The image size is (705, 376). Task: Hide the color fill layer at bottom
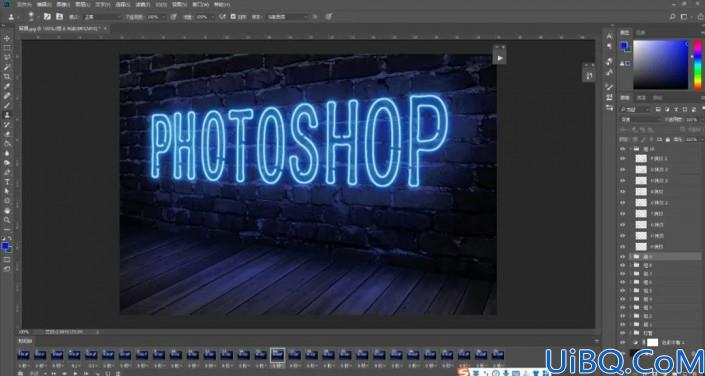pyautogui.click(x=623, y=343)
